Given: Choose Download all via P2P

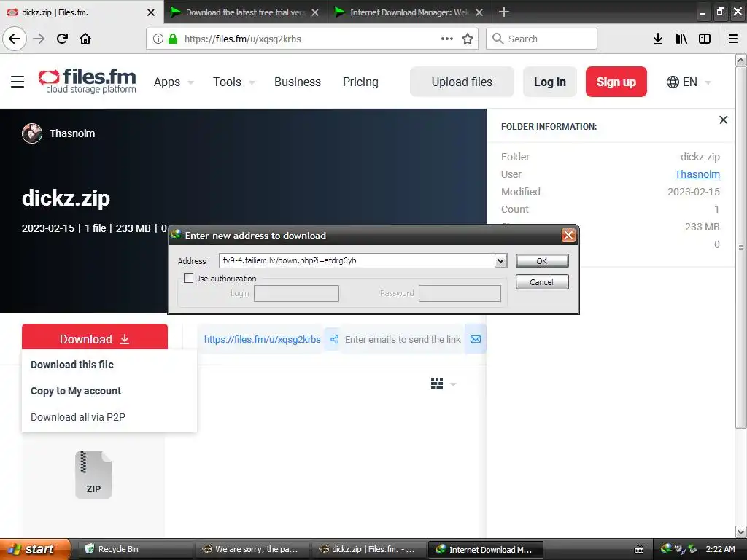Looking at the screenshot, I should click(x=77, y=417).
